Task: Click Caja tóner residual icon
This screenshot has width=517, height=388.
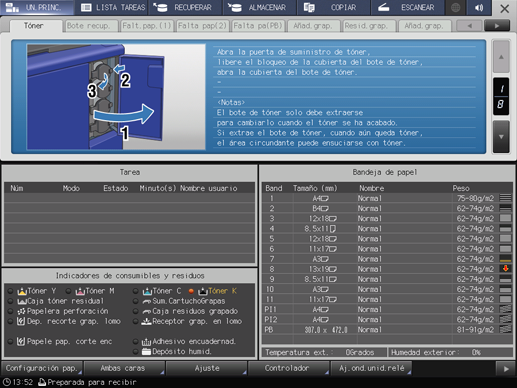Action: coord(22,301)
